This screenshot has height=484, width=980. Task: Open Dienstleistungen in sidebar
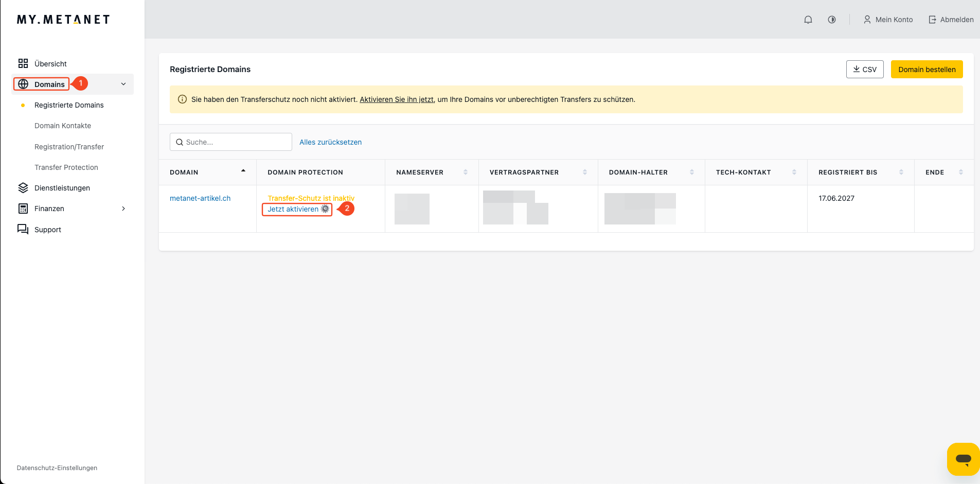tap(62, 188)
